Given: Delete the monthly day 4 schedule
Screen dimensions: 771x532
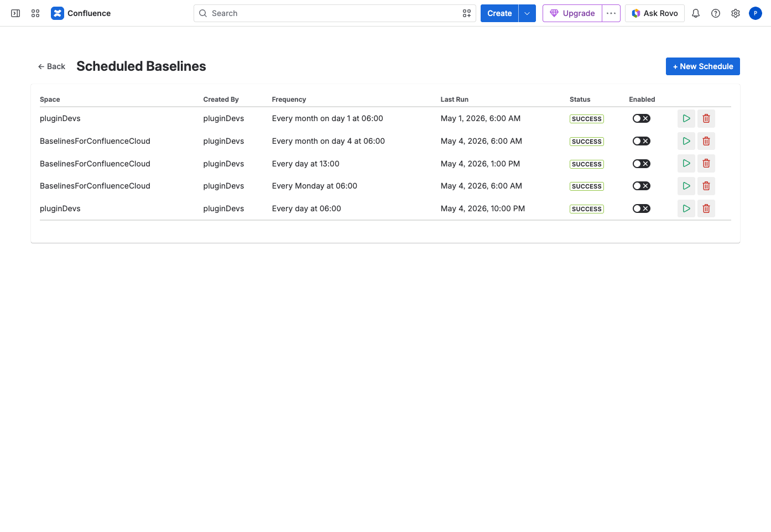Looking at the screenshot, I should (706, 141).
